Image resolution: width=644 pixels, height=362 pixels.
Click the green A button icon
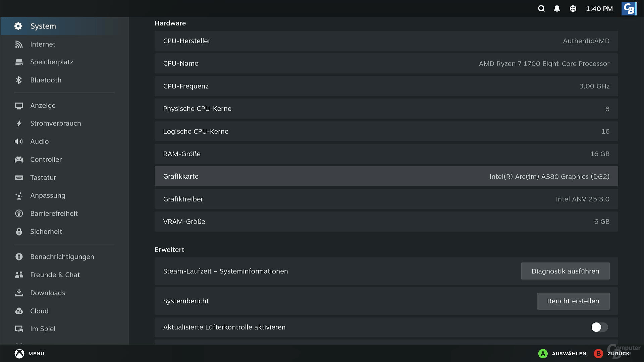(x=543, y=354)
